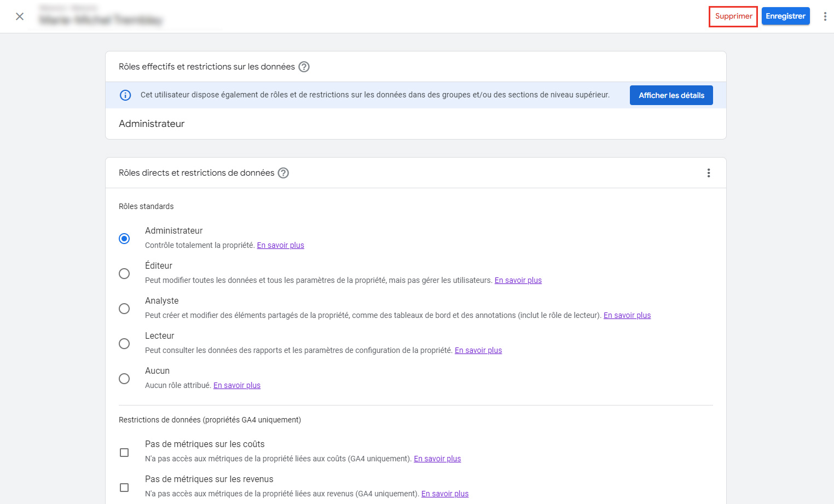Open En savoir plus link for Analyste
Image resolution: width=834 pixels, height=504 pixels.
[627, 315]
